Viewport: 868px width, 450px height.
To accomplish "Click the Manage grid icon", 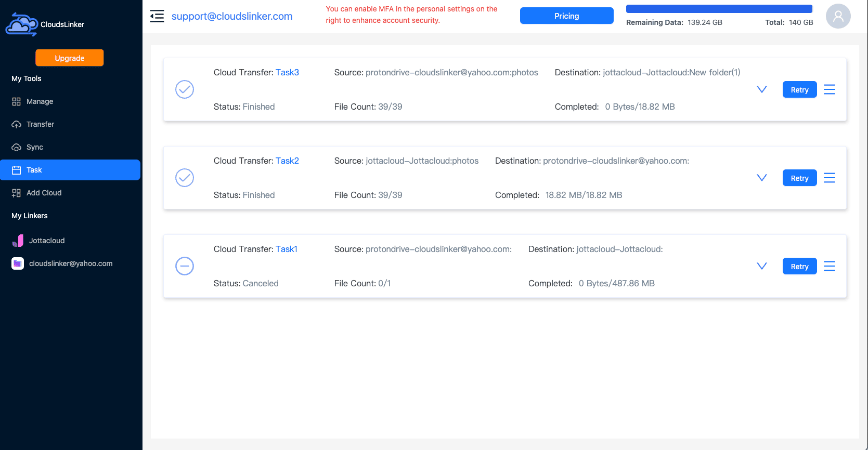I will tap(17, 101).
